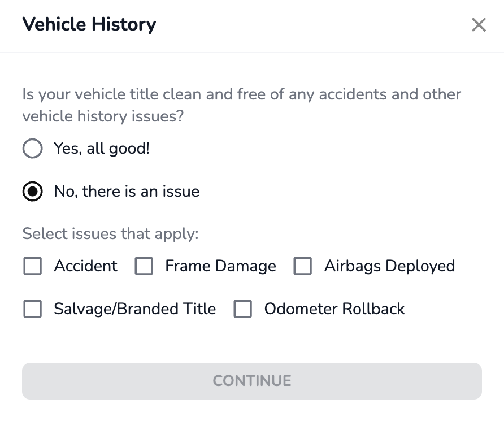
Task: Check the Accident checkbox
Action: (x=33, y=266)
